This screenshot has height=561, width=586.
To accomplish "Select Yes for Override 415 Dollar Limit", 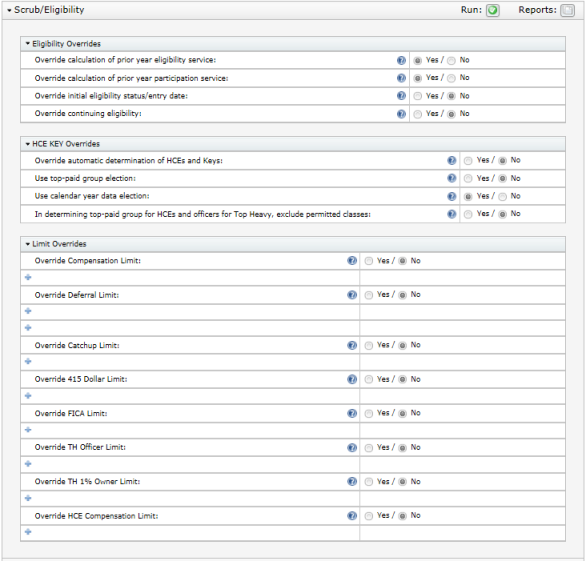I will point(369,380).
